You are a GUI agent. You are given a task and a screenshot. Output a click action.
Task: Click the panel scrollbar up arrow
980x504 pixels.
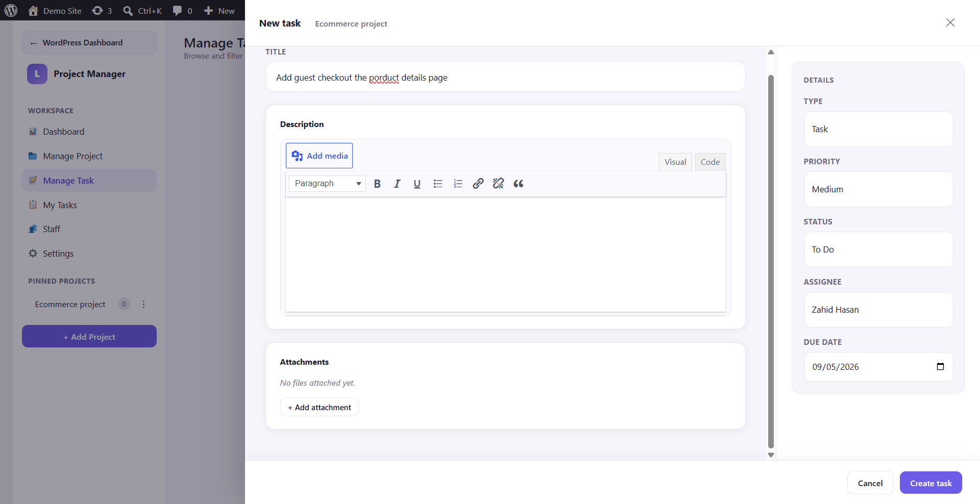coord(771,52)
